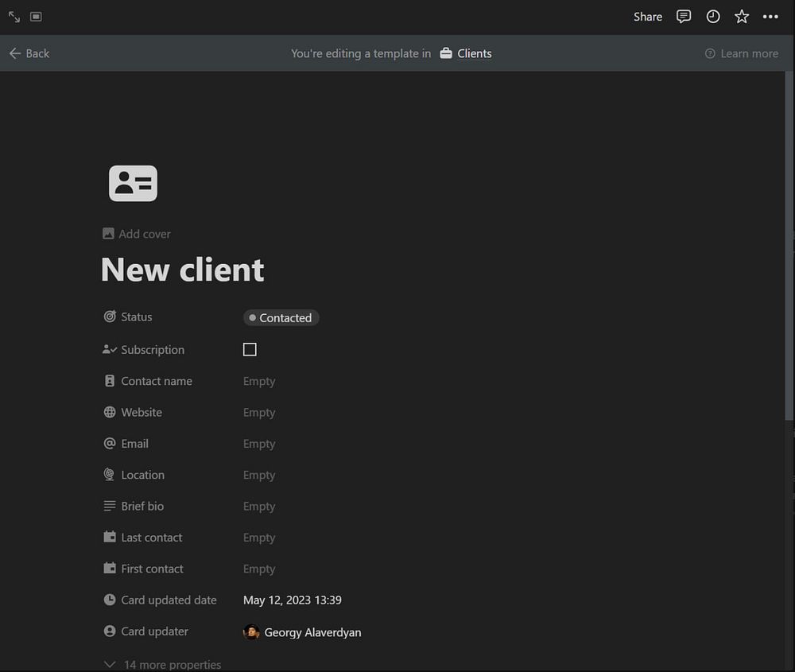The image size is (795, 672).
Task: Change the ID card page icon
Action: [x=133, y=183]
